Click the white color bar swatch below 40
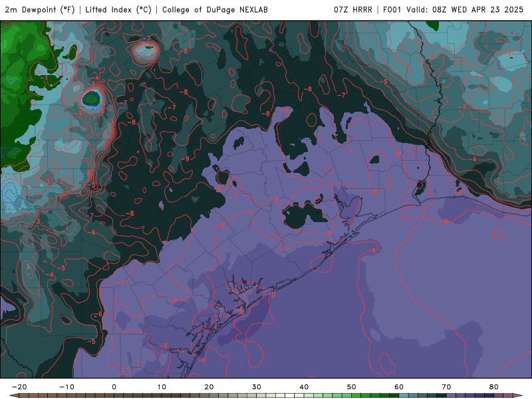Viewport: 532px width, 399px height. (x=290, y=395)
